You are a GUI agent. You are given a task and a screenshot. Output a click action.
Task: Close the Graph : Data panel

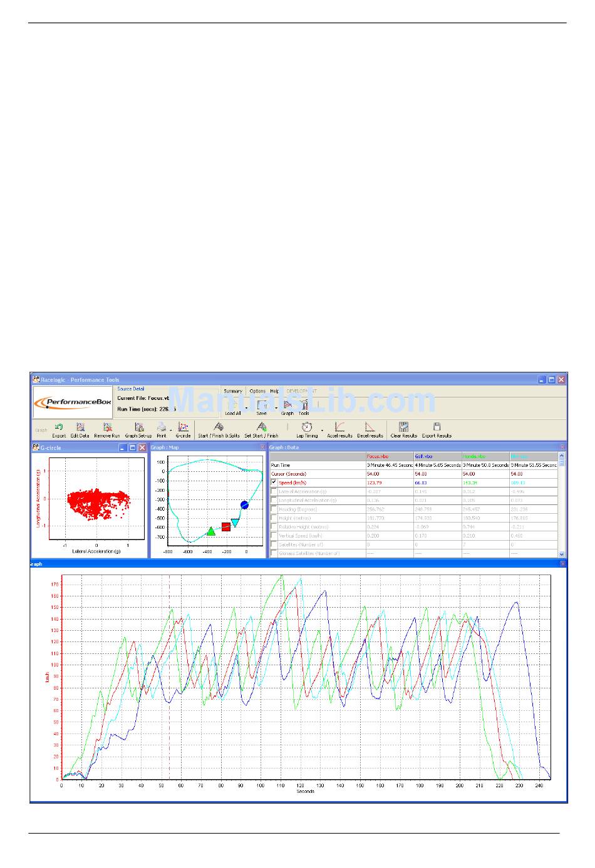pyautogui.click(x=562, y=447)
